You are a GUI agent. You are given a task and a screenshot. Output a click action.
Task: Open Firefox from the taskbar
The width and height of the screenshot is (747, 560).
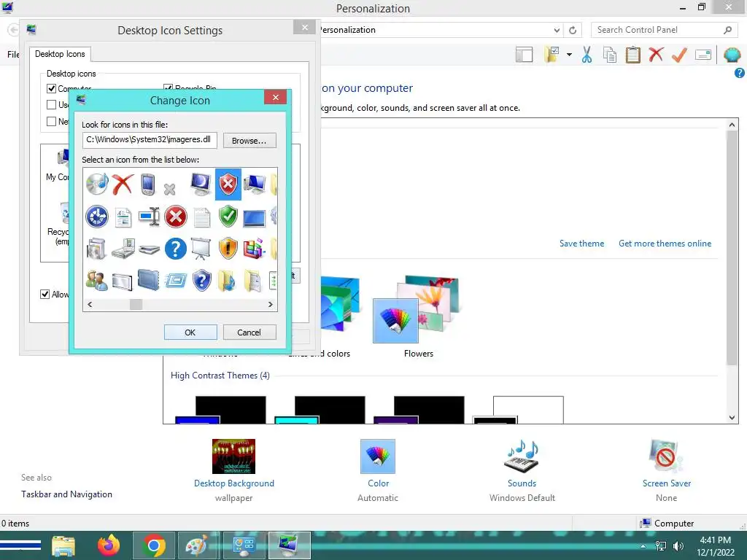click(x=109, y=545)
